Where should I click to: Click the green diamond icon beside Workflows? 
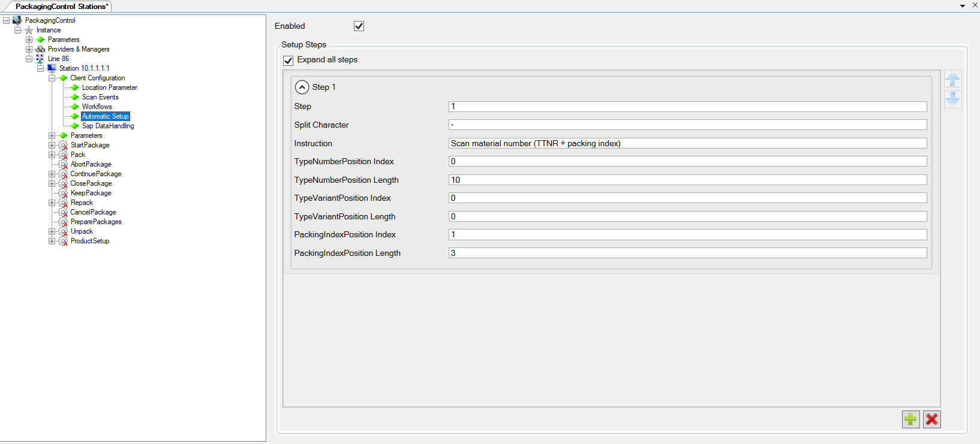[x=75, y=107]
